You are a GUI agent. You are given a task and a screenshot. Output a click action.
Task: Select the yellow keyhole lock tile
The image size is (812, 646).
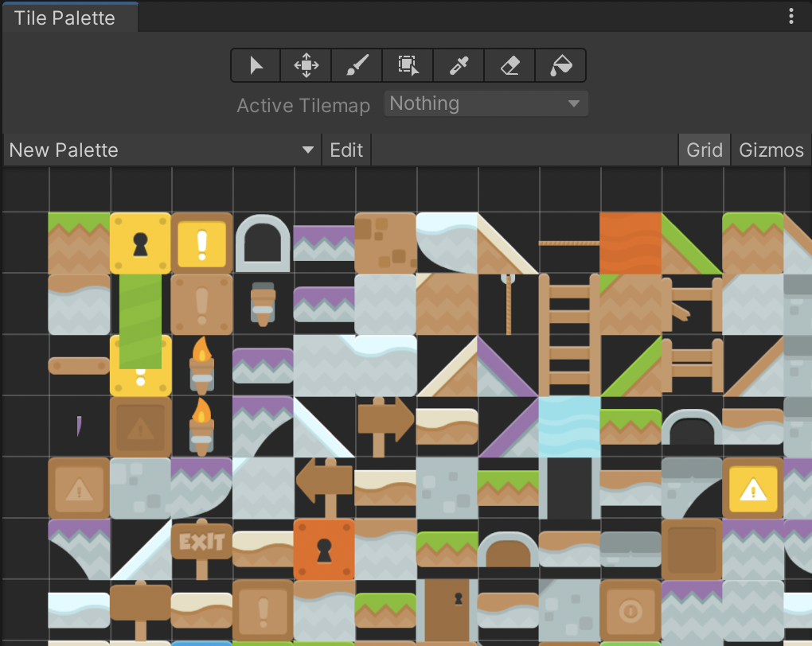point(141,243)
